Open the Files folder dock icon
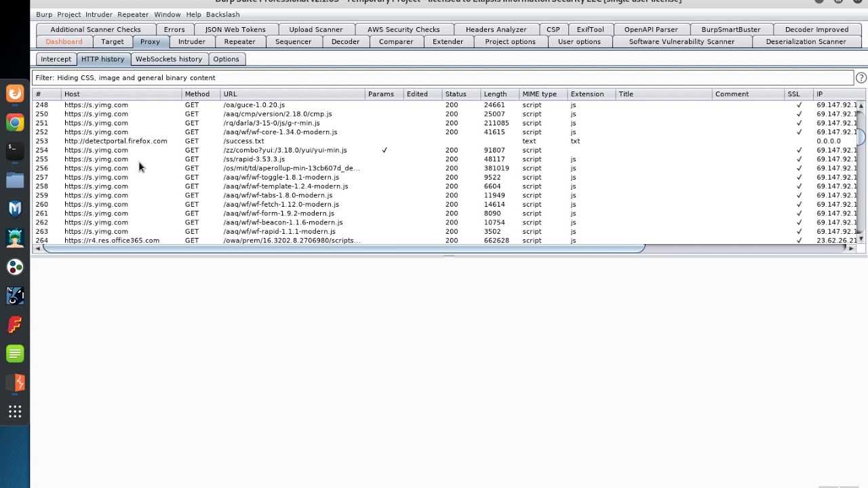Image resolution: width=868 pixels, height=488 pixels. (x=15, y=180)
